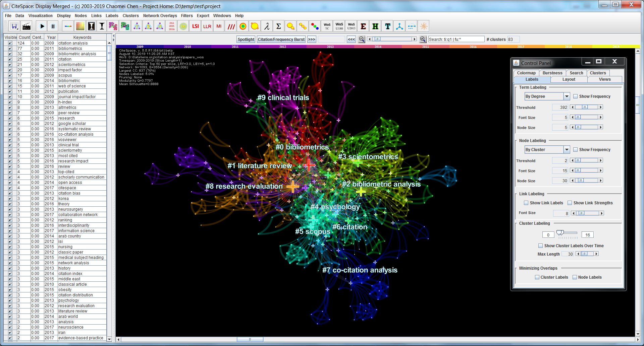
Task: Click left arrow of Node Labeling Node Size
Action: click(572, 181)
